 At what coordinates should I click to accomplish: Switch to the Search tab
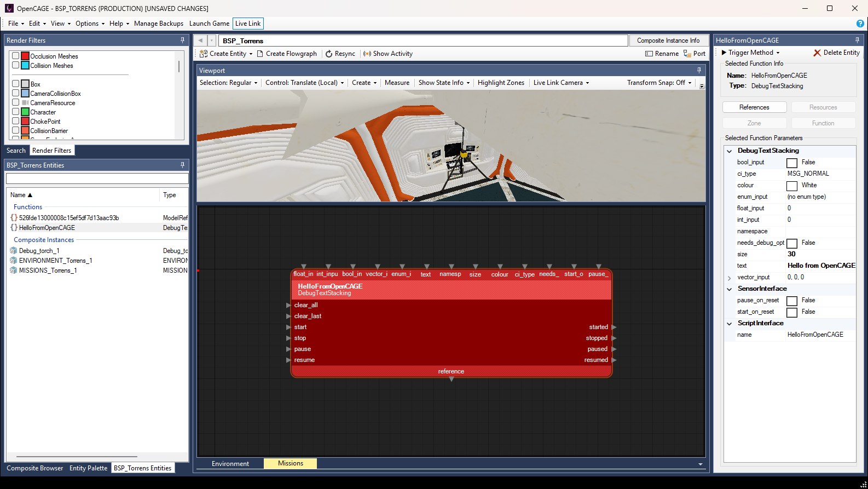[16, 150]
